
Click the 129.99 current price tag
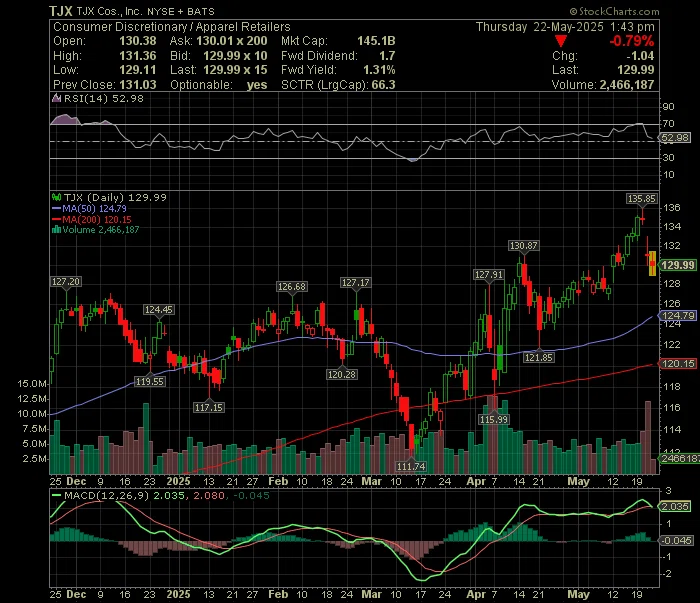(678, 265)
